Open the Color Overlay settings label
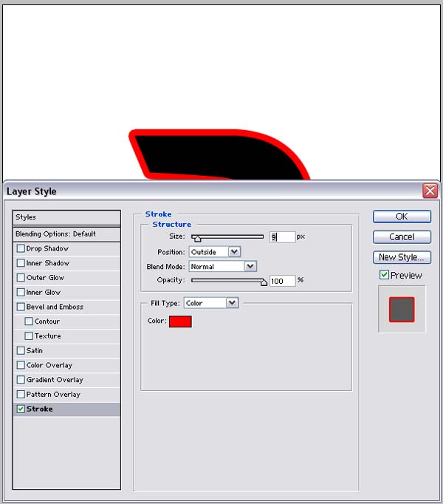 (49, 365)
